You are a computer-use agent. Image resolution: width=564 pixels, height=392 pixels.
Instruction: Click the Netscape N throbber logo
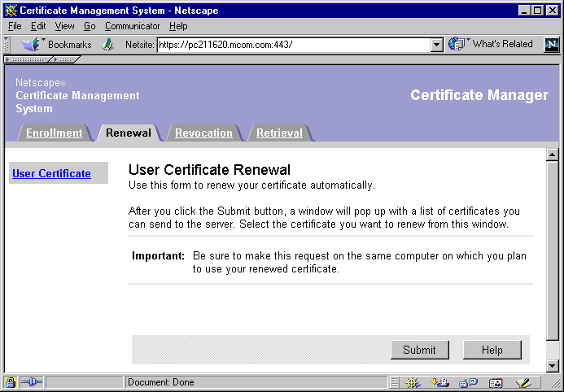coord(552,45)
